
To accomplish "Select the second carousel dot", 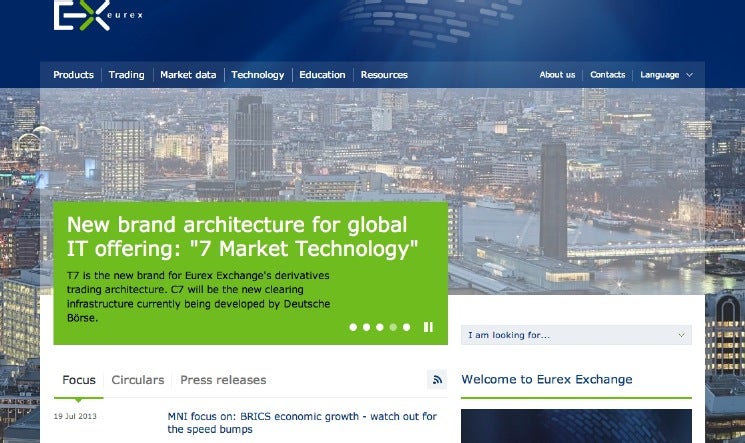I will [366, 327].
